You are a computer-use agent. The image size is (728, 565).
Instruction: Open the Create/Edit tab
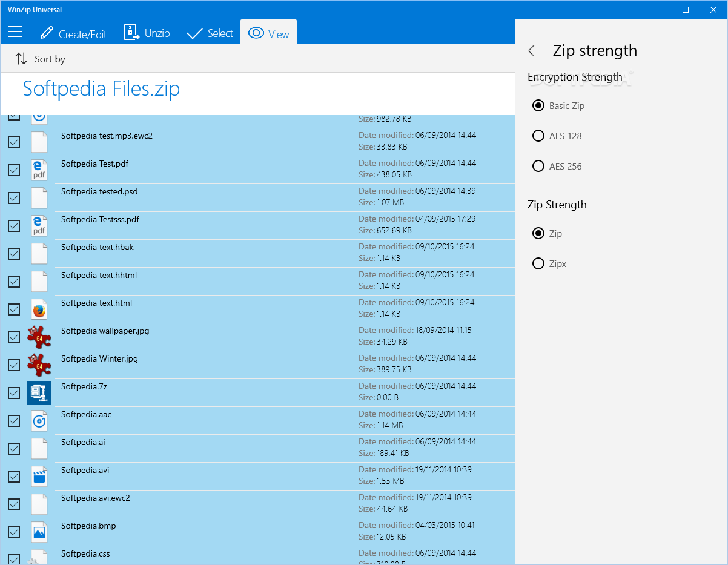[x=73, y=33]
